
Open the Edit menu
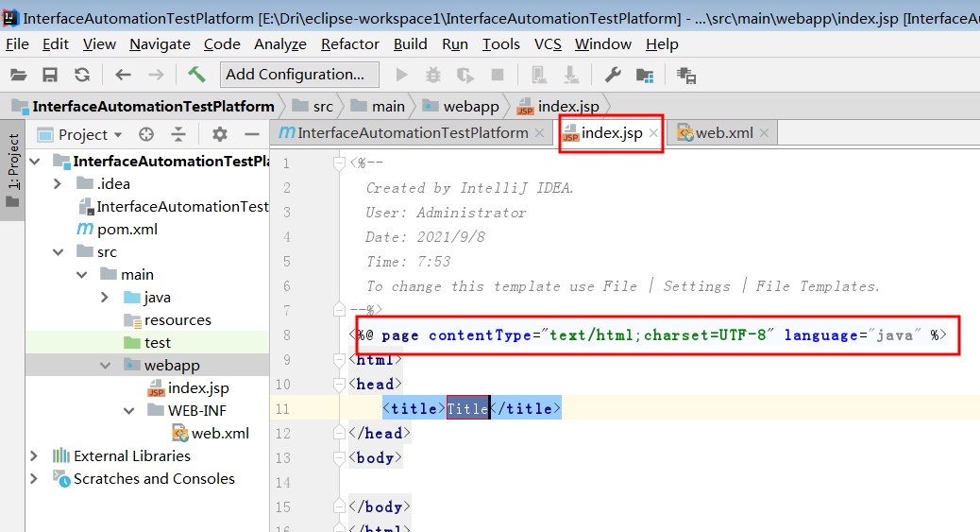click(x=55, y=44)
